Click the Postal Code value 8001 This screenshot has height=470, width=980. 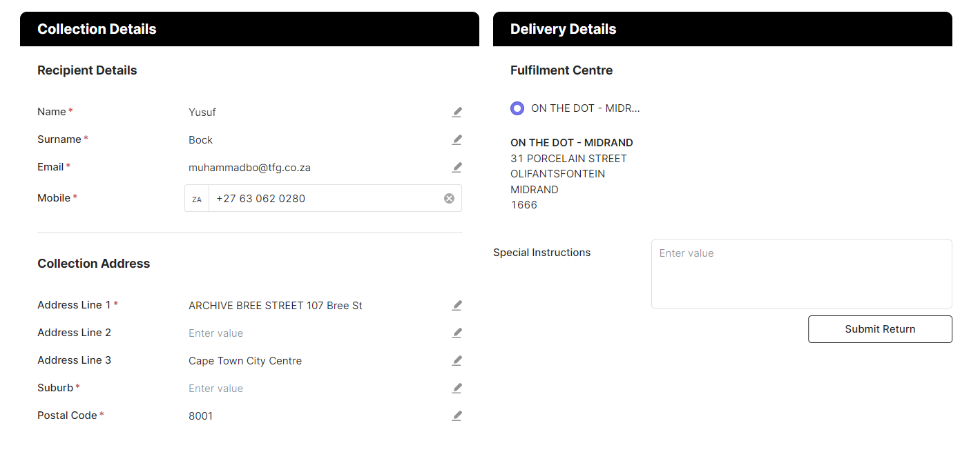click(201, 416)
